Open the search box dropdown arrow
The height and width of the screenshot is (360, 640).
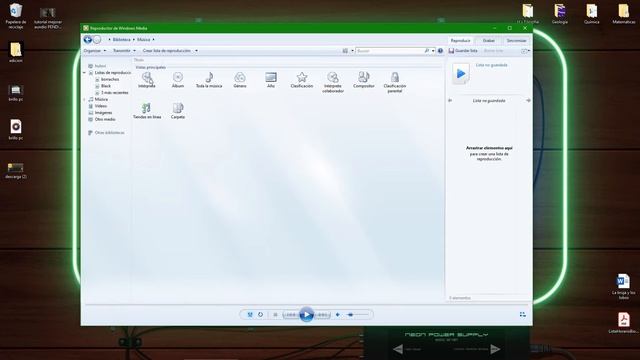tap(433, 51)
